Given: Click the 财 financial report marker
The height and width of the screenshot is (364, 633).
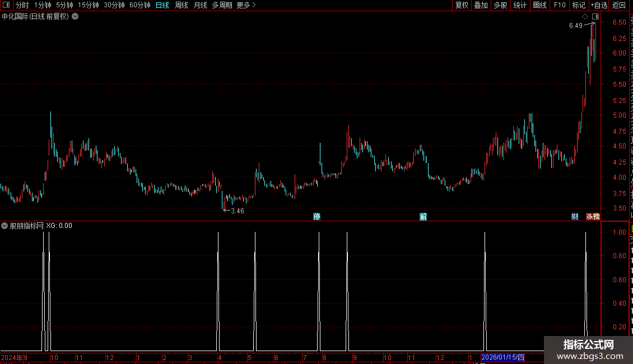Looking at the screenshot, I should (575, 217).
